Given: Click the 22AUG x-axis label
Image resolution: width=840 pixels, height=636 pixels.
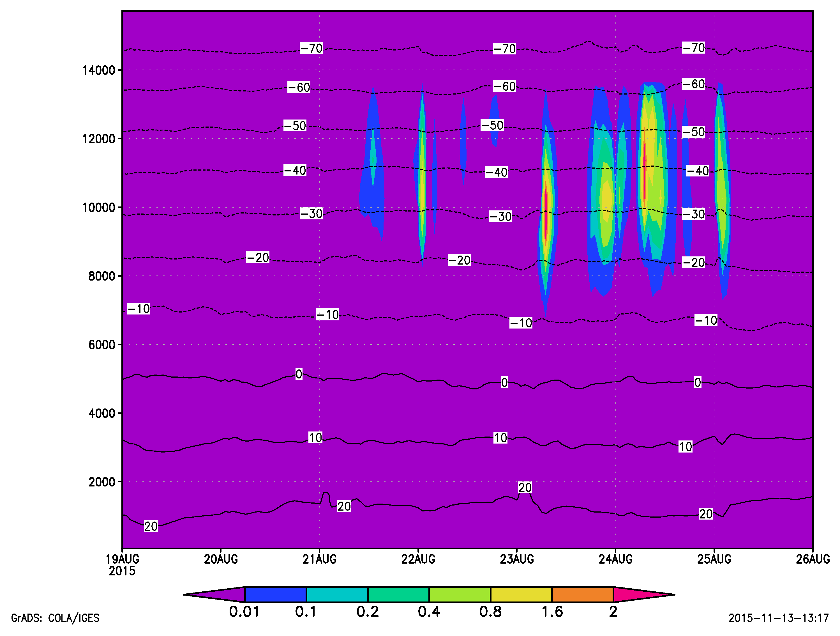Looking at the screenshot, I should [x=418, y=559].
